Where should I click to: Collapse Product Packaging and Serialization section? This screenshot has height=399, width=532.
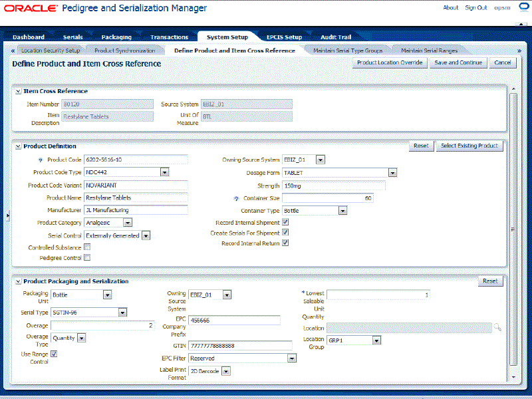point(19,281)
